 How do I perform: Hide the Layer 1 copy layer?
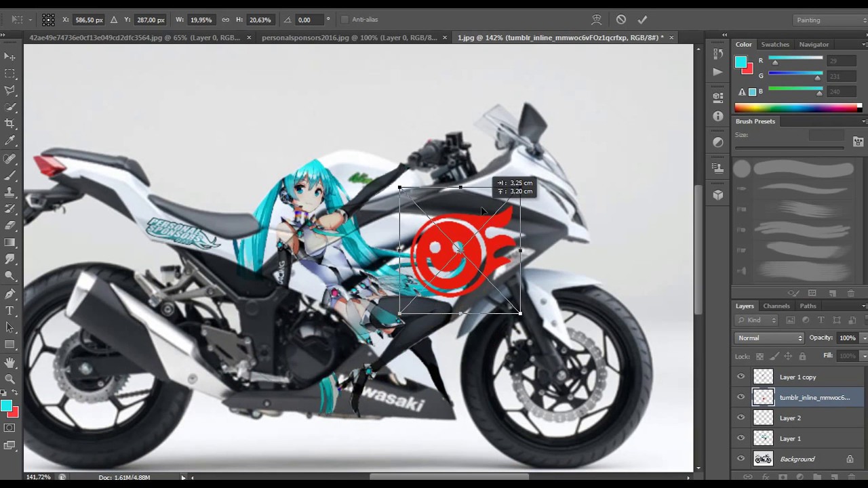point(741,377)
